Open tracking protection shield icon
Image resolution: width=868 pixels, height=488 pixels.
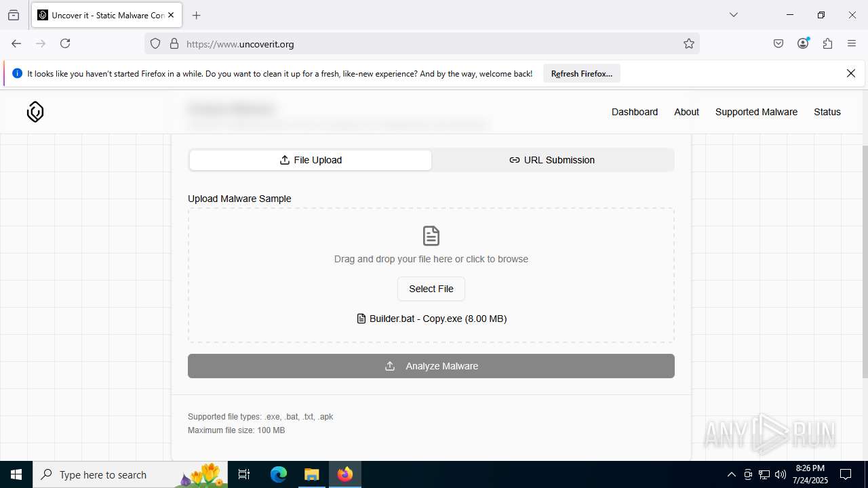pos(155,43)
